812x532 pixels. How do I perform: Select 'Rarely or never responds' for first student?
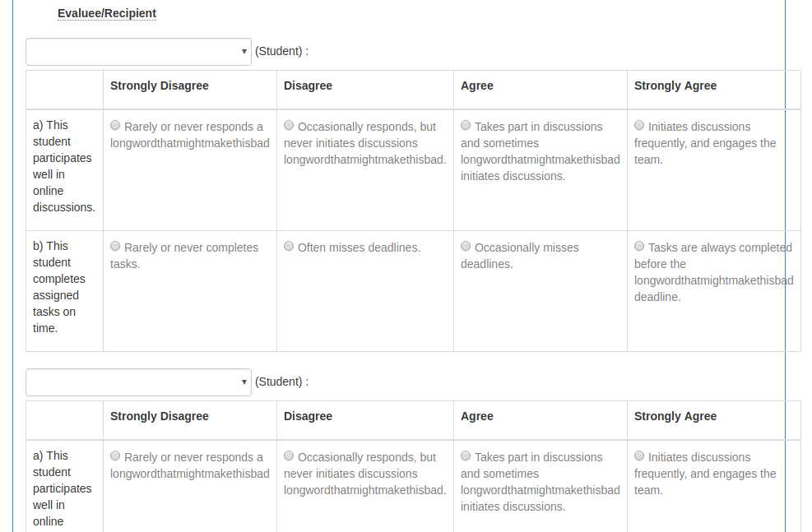[x=115, y=125]
